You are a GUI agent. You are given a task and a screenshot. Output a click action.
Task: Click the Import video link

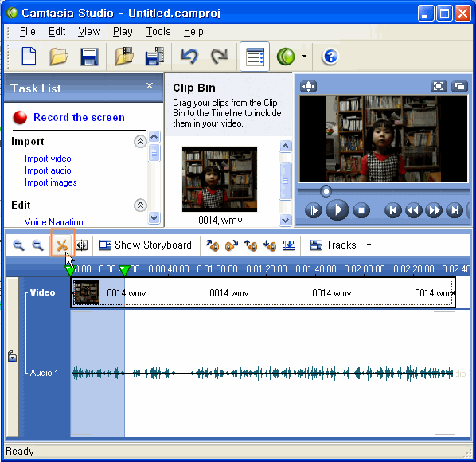point(48,159)
